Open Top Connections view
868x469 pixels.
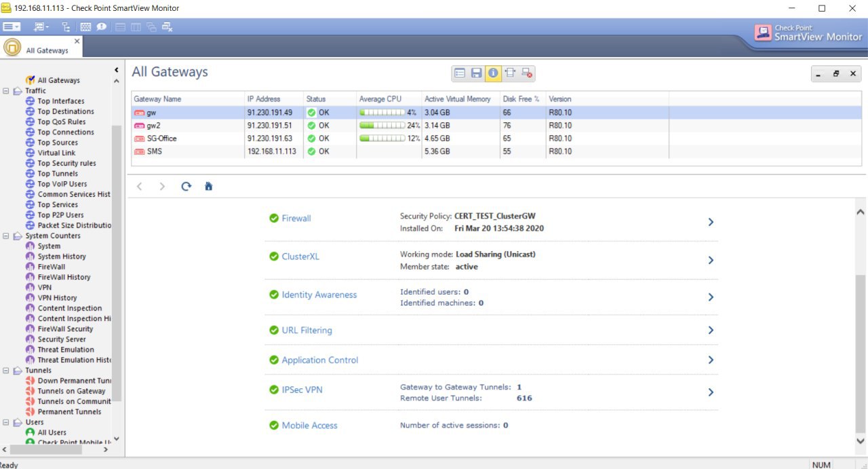tap(66, 132)
